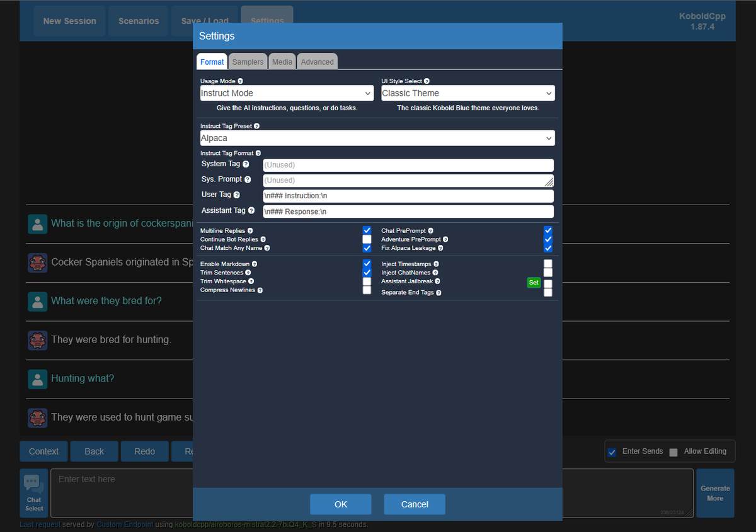Viewport: 756px width, 532px height.
Task: Toggle the Chat Match Any Name checkbox
Action: click(367, 248)
